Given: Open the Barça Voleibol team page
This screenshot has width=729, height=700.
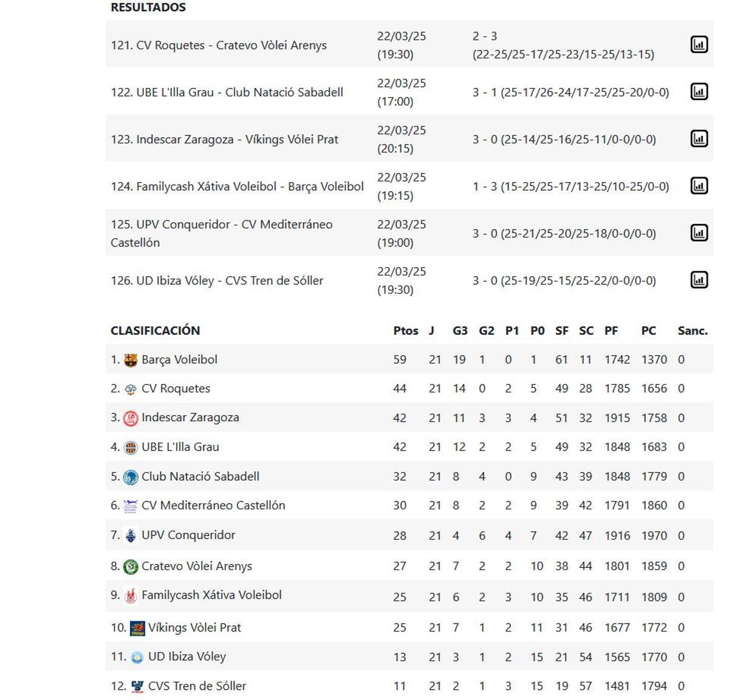Looking at the screenshot, I should pos(178,359).
